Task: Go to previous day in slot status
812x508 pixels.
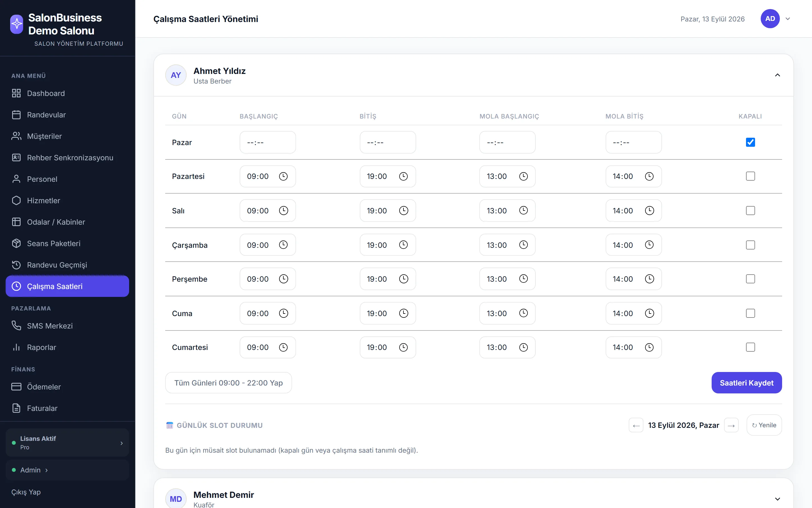Action: [x=636, y=425]
